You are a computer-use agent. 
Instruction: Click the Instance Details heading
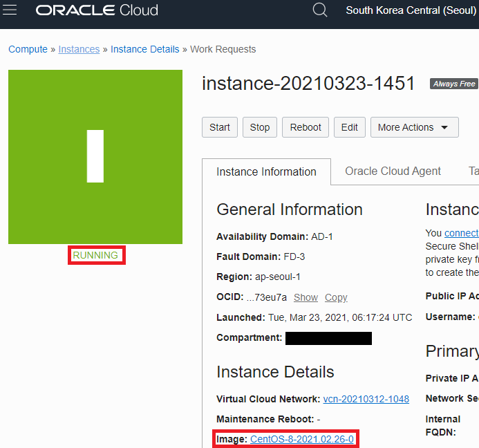[x=275, y=372]
